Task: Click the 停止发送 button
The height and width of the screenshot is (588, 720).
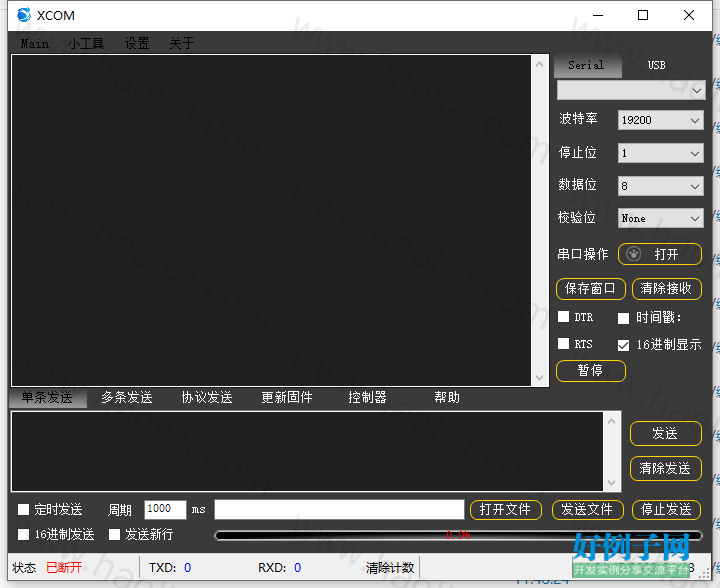Action: 667,510
